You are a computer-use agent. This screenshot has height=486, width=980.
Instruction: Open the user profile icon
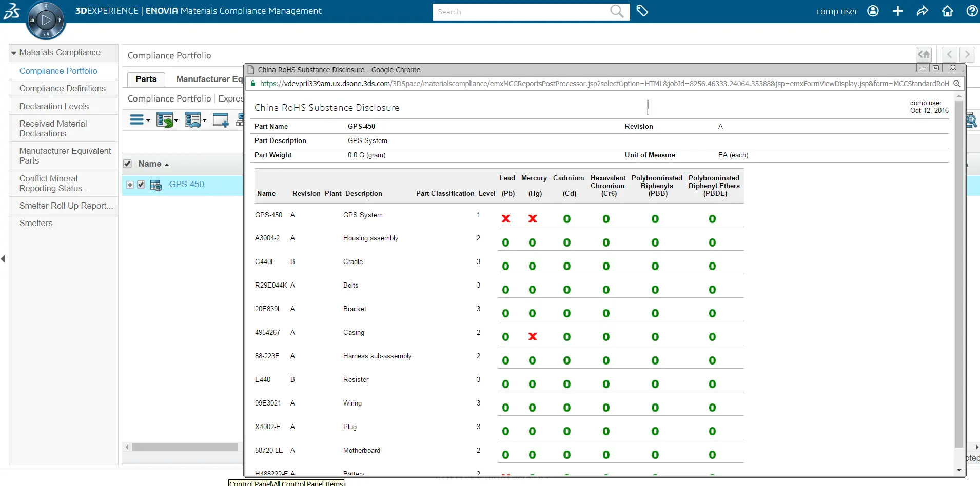coord(873,11)
